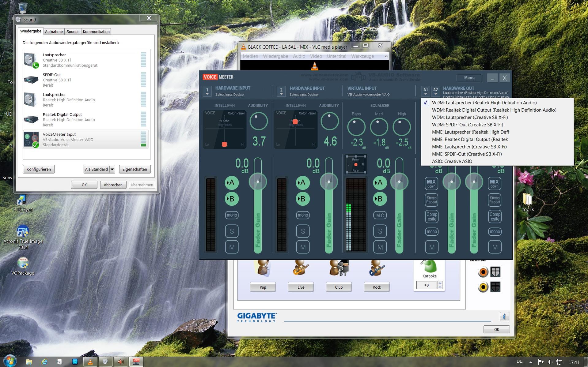Toggle mono on Hardware Input 1 strip

coord(232,215)
